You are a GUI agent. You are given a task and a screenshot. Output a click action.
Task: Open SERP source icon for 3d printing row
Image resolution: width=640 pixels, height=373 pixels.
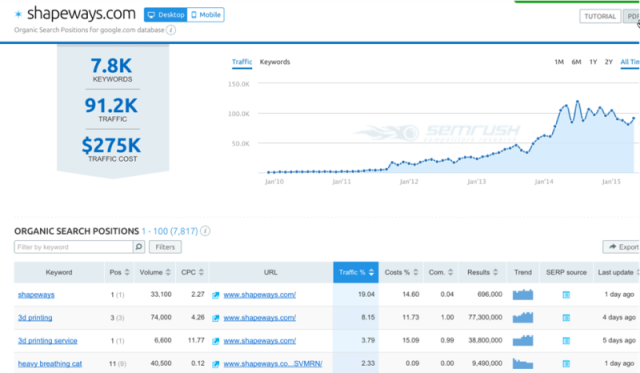coord(566,317)
